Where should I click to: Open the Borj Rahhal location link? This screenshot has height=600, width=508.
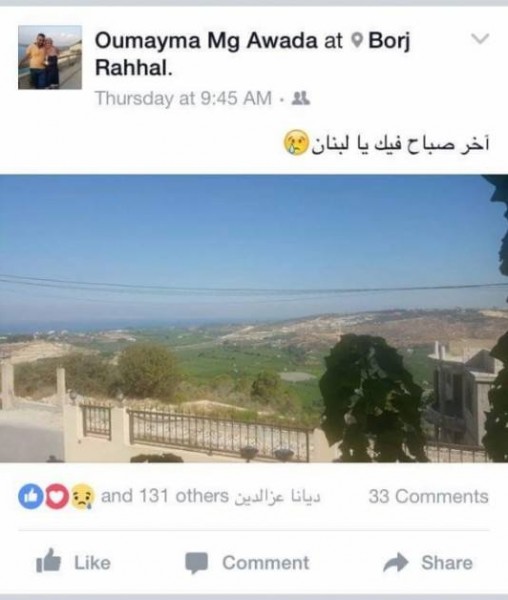click(x=252, y=54)
